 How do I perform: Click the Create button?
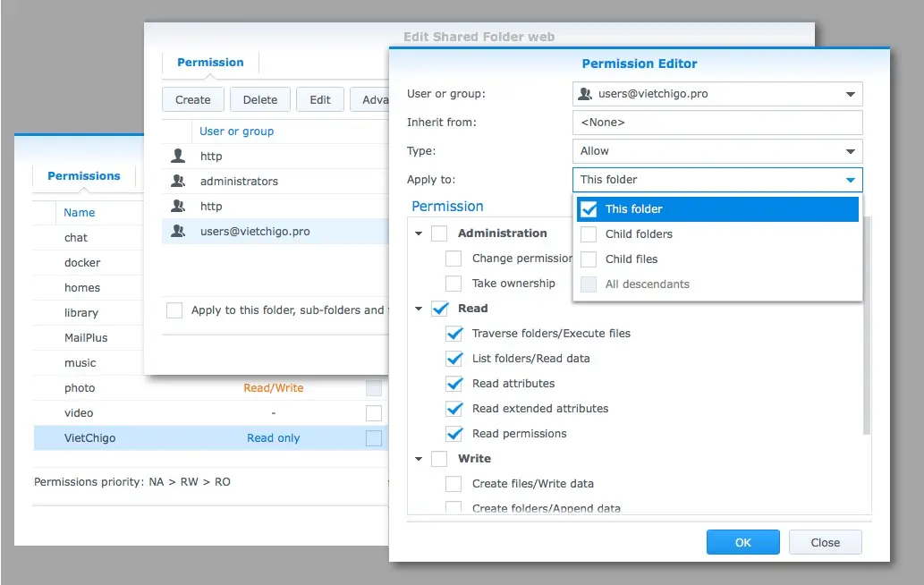click(x=192, y=99)
